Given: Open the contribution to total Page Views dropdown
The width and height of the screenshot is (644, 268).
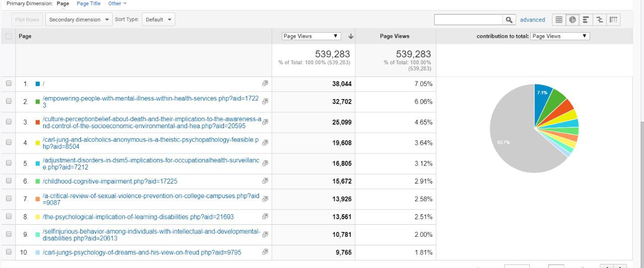Looking at the screenshot, I should pos(559,36).
